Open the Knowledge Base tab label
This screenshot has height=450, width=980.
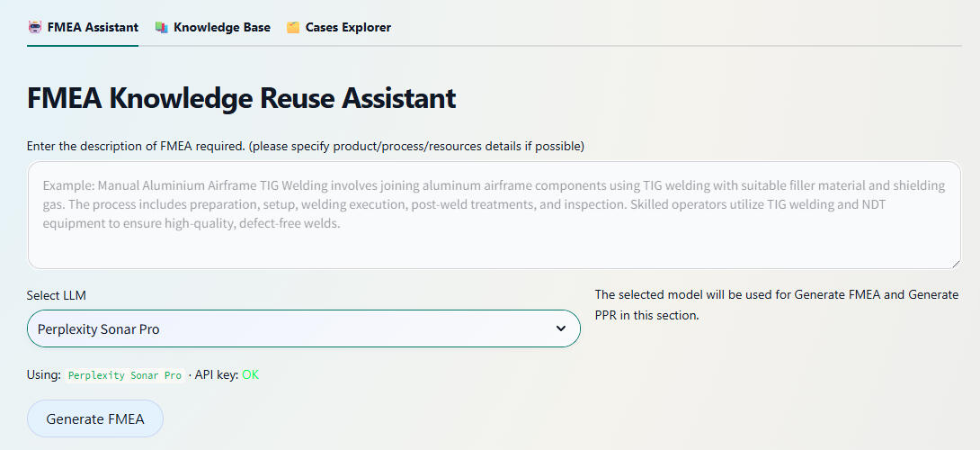222,27
